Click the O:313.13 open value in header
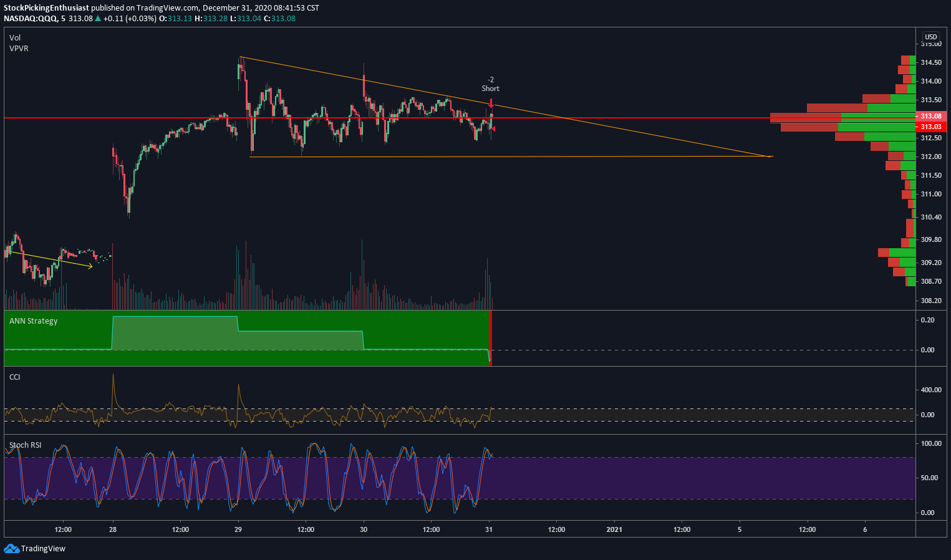Image resolution: width=951 pixels, height=560 pixels. pyautogui.click(x=175, y=18)
